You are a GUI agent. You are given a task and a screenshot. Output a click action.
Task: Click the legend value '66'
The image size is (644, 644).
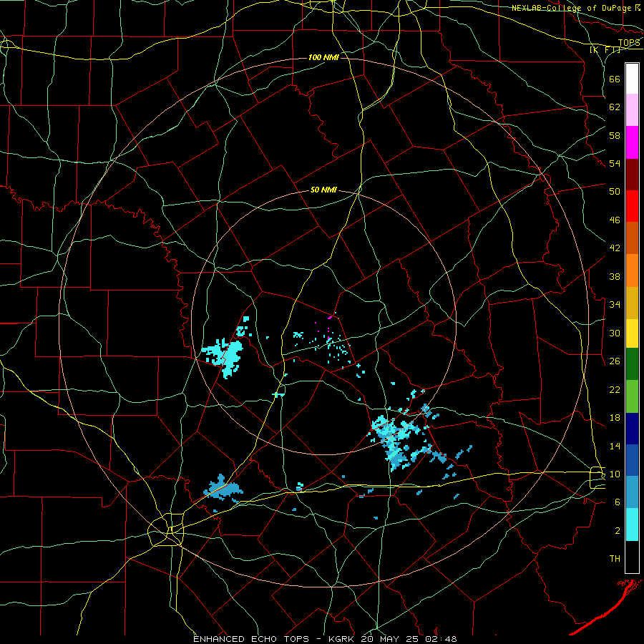click(615, 79)
